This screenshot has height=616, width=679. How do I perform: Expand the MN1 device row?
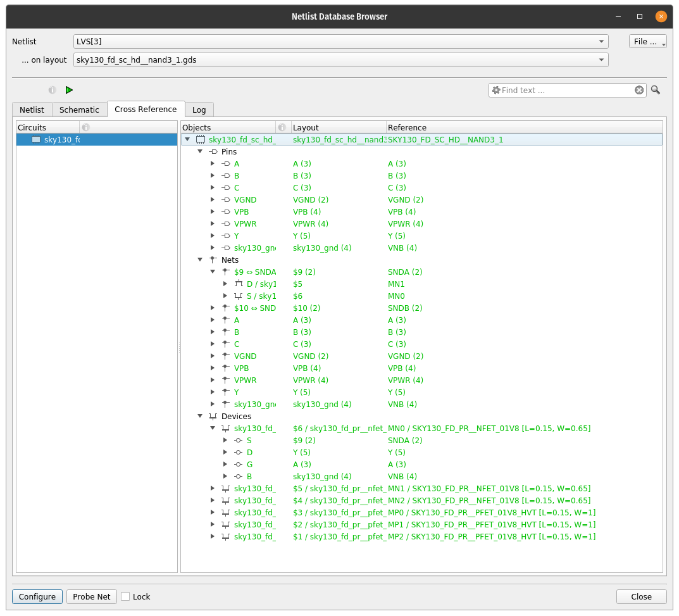coord(213,489)
